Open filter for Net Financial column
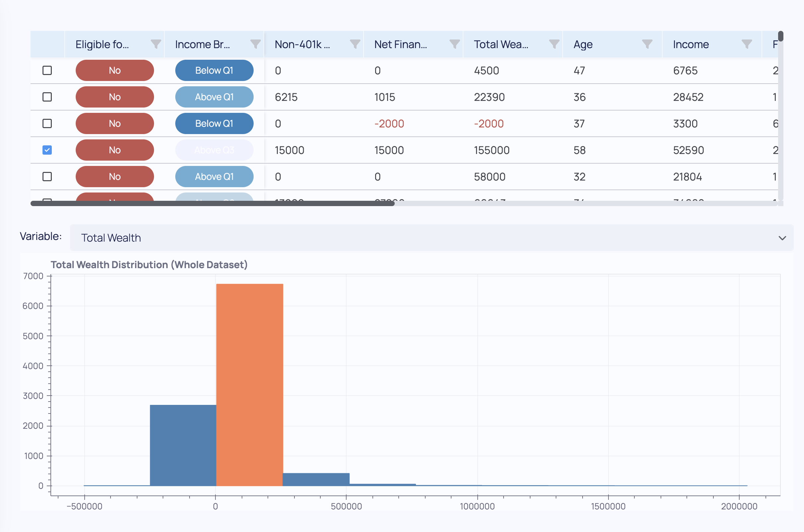The height and width of the screenshot is (532, 804). [x=454, y=44]
